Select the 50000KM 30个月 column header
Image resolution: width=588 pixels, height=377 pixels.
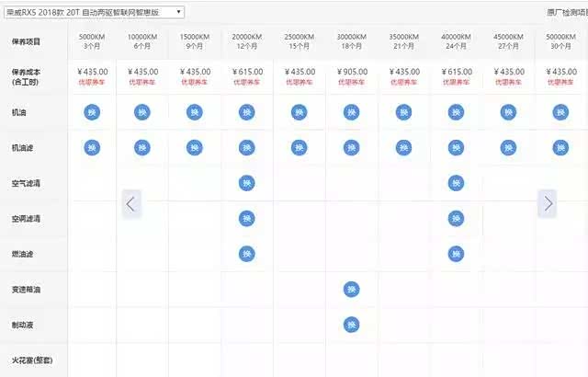(560, 41)
